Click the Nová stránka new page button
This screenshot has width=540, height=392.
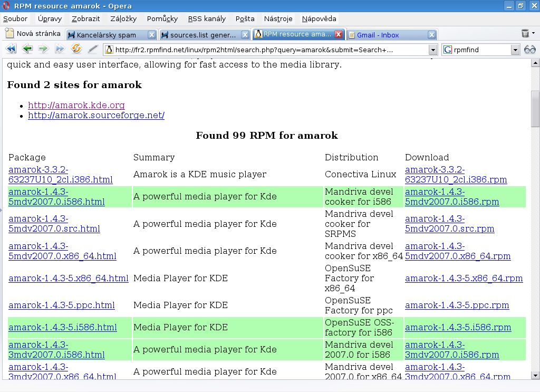pyautogui.click(x=33, y=34)
